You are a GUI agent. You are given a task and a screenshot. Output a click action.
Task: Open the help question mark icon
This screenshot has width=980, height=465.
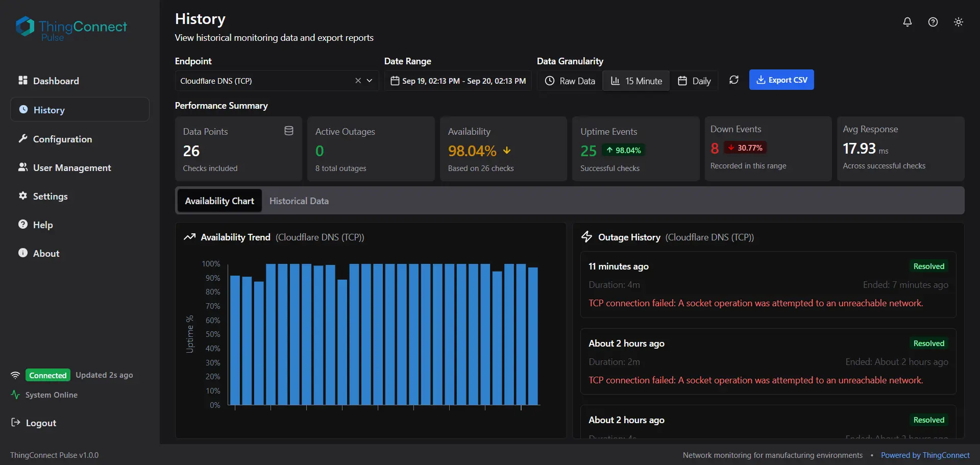933,22
